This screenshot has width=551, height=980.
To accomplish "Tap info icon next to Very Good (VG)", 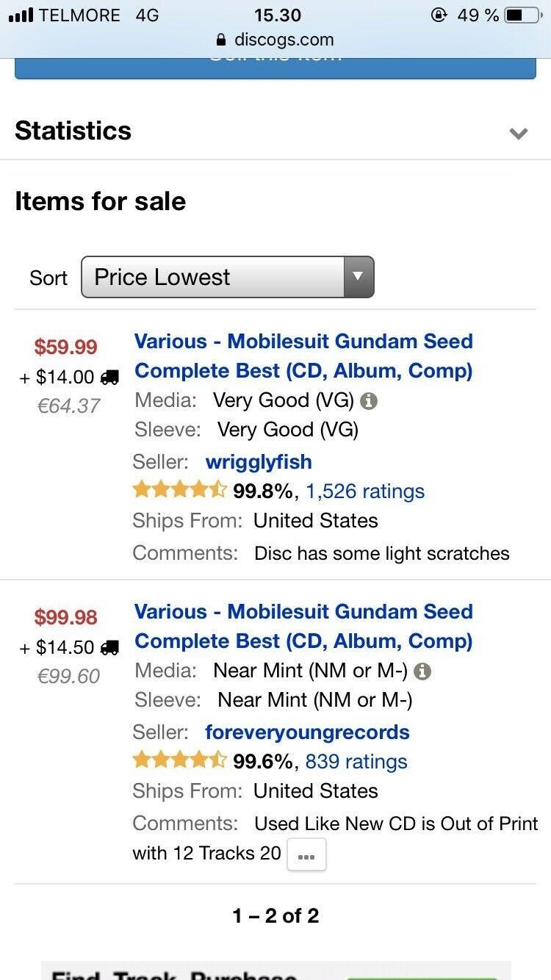I will click(370, 401).
